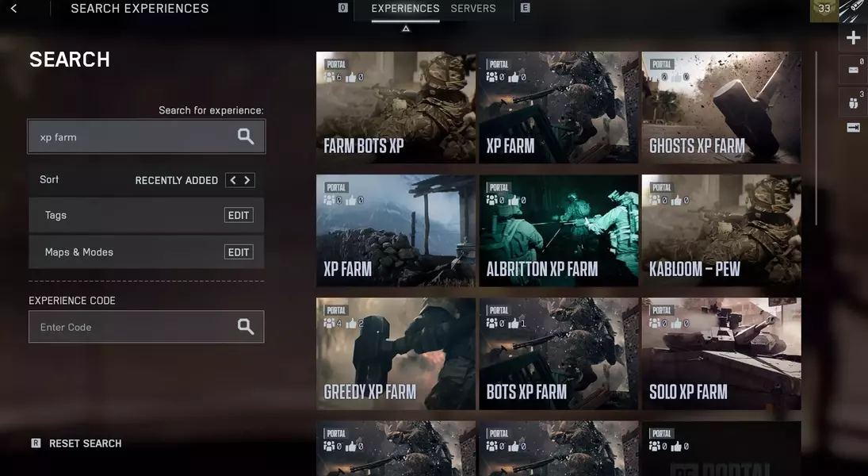Open the plus icon in right sidebar
The image size is (868, 476).
(x=853, y=38)
